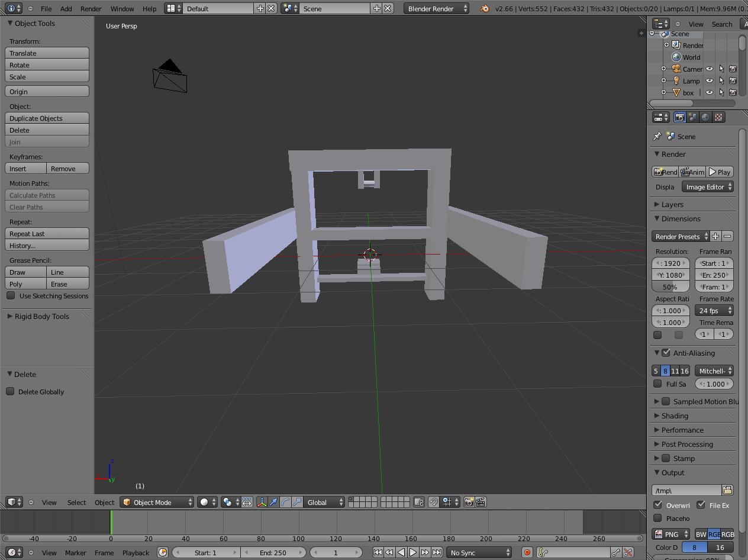Open Image Editor display dropdown
This screenshot has height=560, width=748.
(708, 186)
